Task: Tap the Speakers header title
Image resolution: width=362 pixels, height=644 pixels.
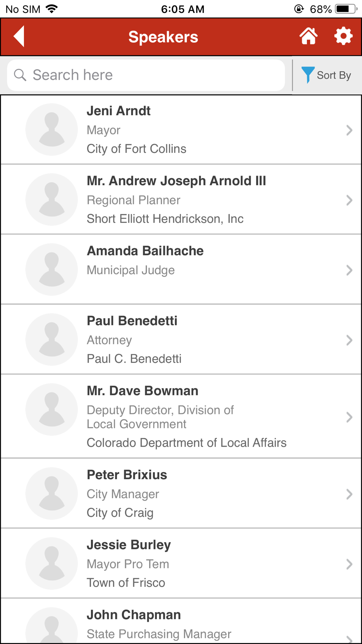Action: pyautogui.click(x=163, y=37)
